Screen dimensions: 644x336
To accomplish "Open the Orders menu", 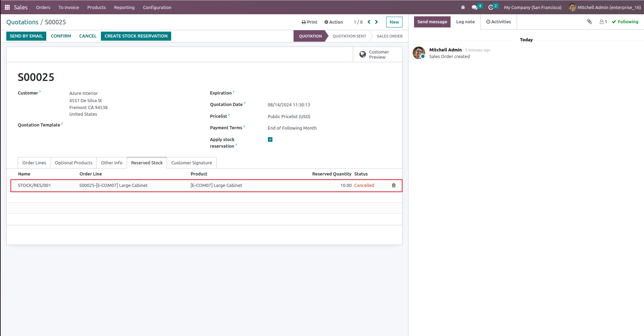I will [43, 7].
